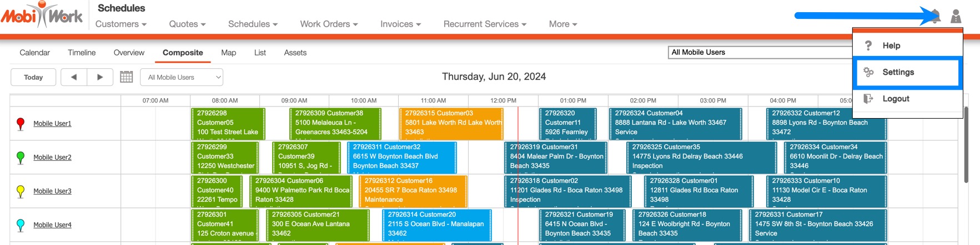Open the calendar date picker icon
Viewport: 980px width, 245px height.
[127, 77]
